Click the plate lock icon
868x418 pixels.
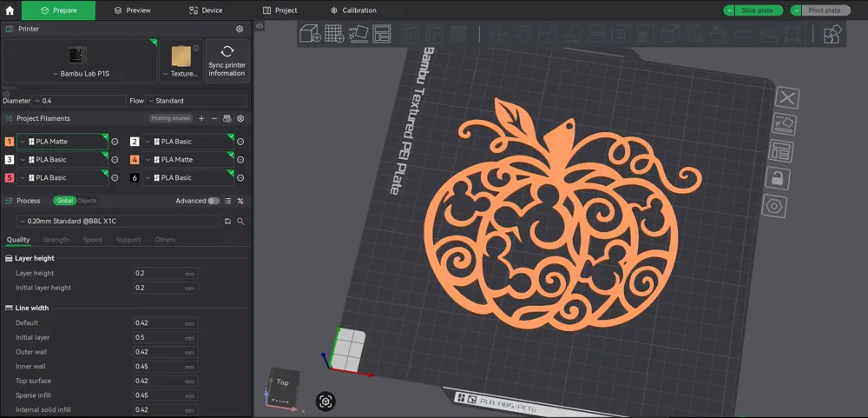pyautogui.click(x=778, y=178)
